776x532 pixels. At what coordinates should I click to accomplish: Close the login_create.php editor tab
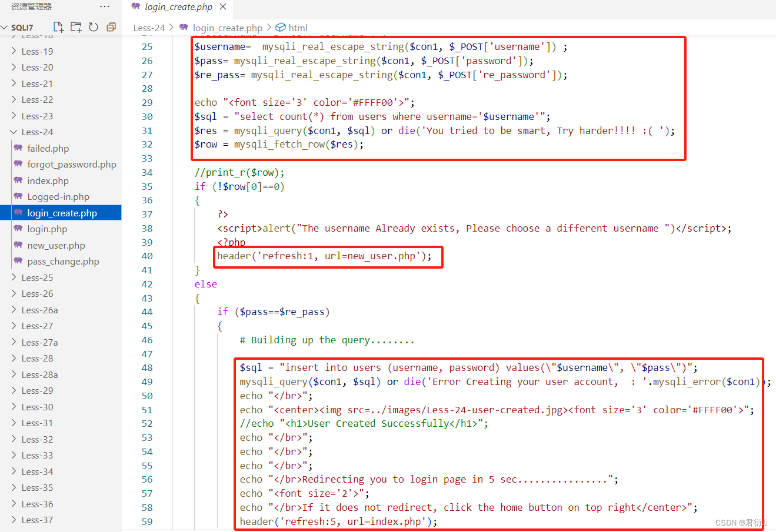point(223,6)
